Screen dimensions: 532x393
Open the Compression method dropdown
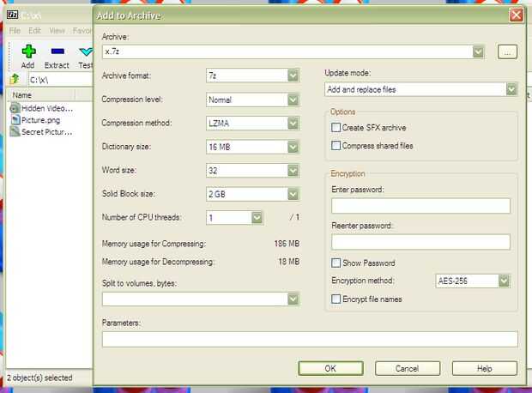(293, 123)
